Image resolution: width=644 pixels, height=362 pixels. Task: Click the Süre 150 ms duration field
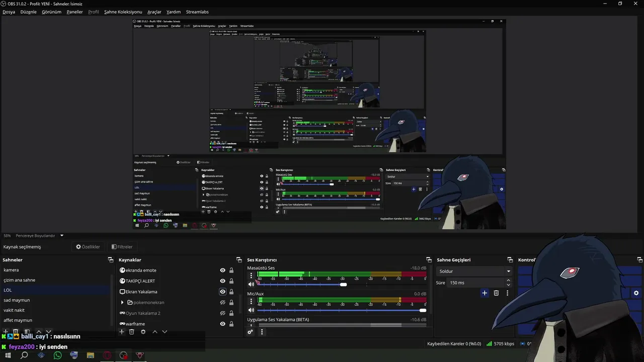coord(476,283)
